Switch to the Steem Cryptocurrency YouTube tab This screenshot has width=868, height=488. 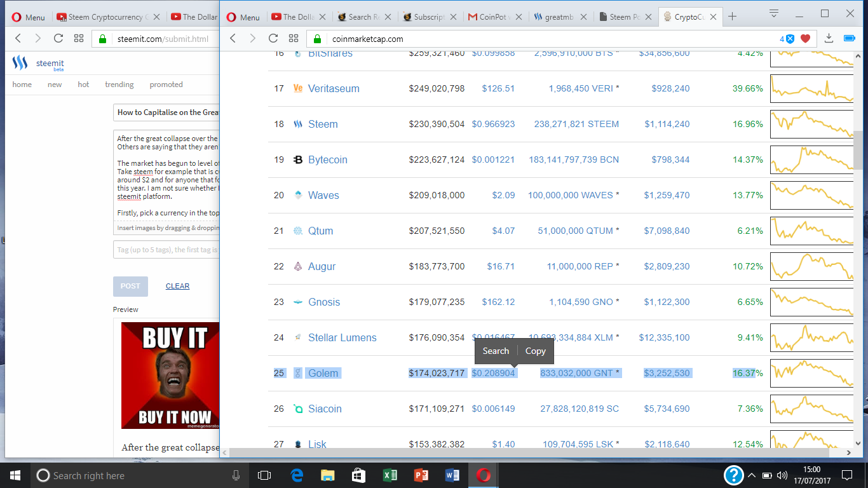109,17
